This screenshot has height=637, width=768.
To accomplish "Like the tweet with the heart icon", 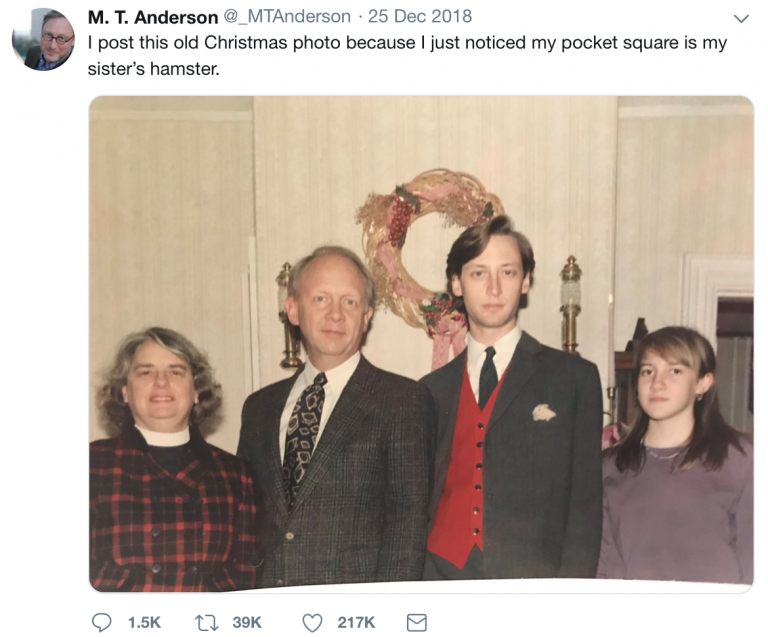I will [x=312, y=623].
